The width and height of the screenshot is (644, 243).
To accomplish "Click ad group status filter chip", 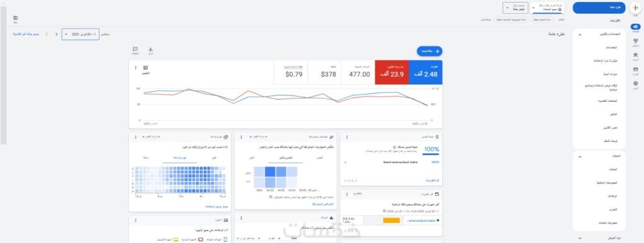I will pos(511,19).
